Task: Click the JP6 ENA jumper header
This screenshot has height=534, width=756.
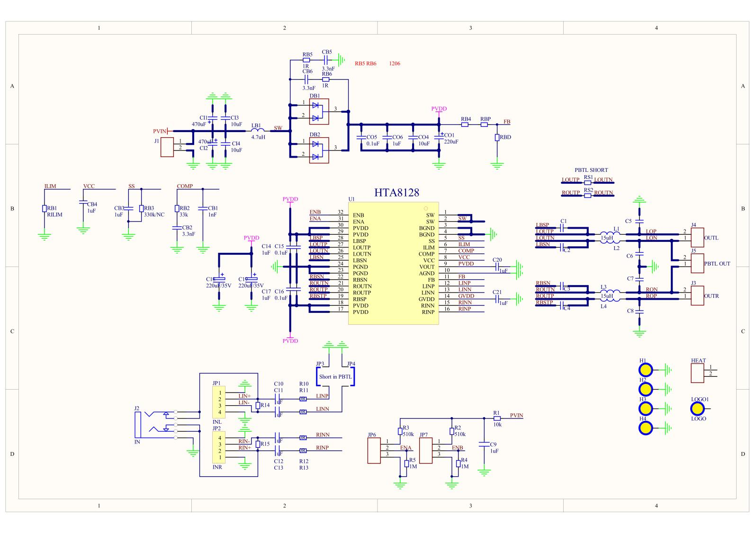Action: tap(374, 451)
